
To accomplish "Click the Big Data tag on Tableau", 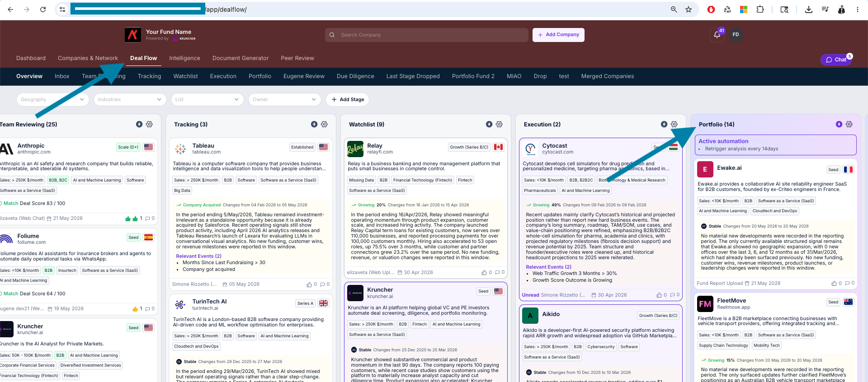I will pos(182,191).
